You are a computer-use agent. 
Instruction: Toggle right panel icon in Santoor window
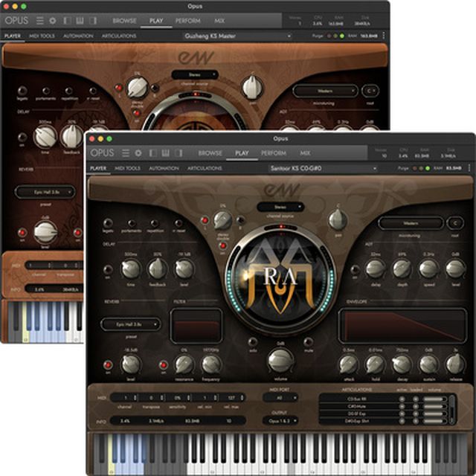[179, 153]
